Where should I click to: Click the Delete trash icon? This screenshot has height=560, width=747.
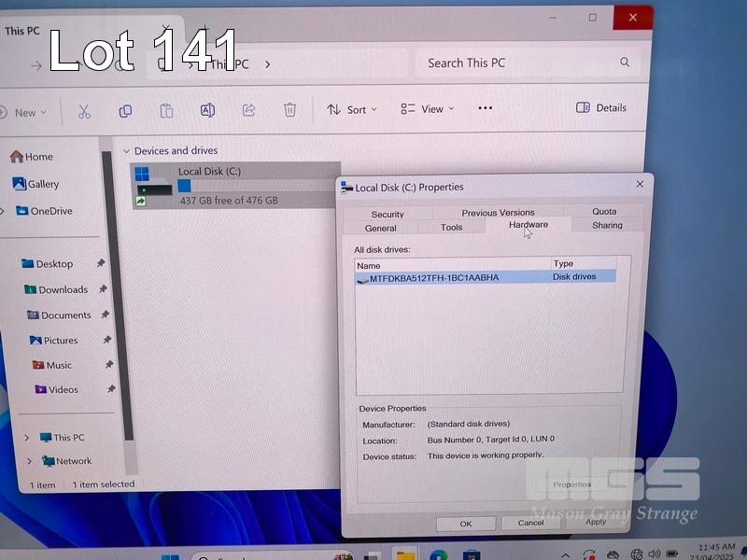290,110
